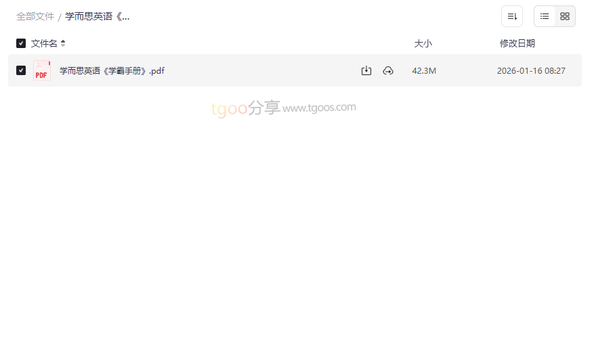Switch to list view layout
Image resolution: width=592 pixels, height=364 pixels.
(x=545, y=16)
